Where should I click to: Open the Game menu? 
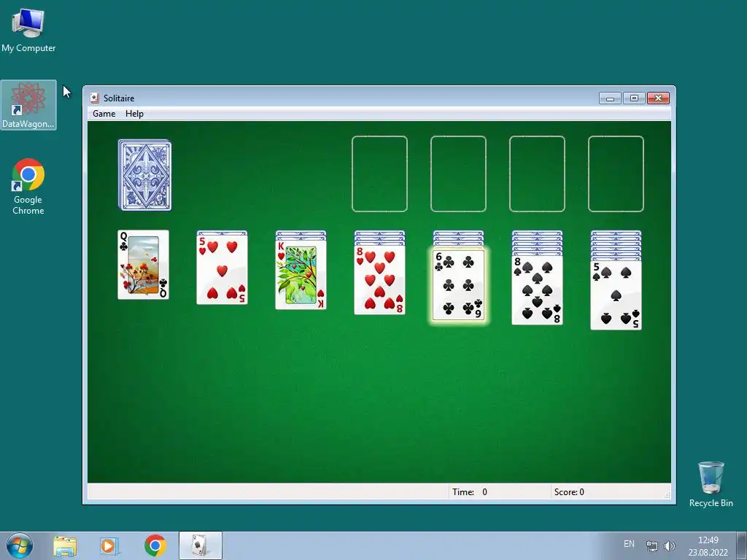point(104,114)
